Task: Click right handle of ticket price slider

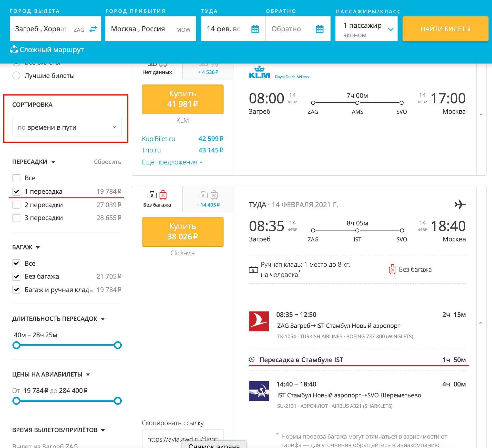Action: [x=118, y=401]
